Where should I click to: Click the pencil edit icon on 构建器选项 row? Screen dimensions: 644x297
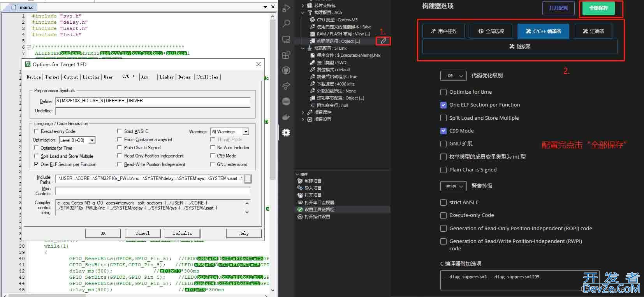point(383,41)
